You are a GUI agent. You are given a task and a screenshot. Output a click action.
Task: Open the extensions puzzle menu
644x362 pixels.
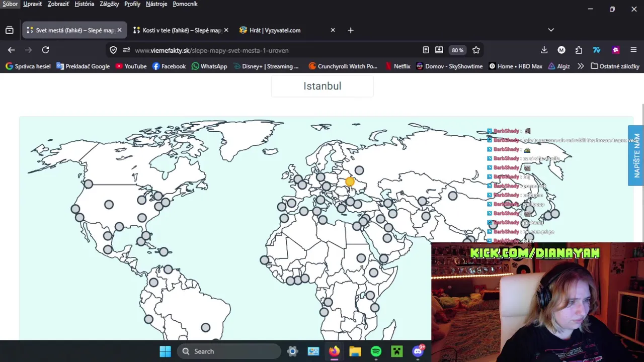[x=579, y=50]
